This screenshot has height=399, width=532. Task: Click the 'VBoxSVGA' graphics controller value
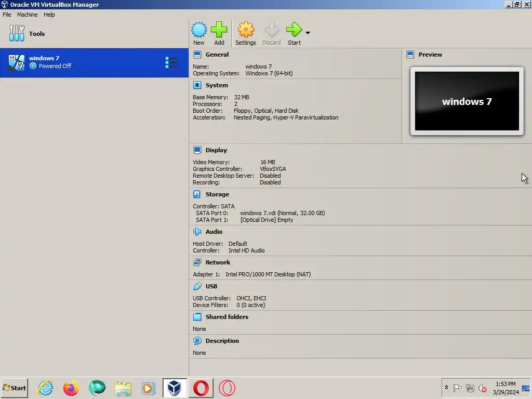pyautogui.click(x=273, y=169)
